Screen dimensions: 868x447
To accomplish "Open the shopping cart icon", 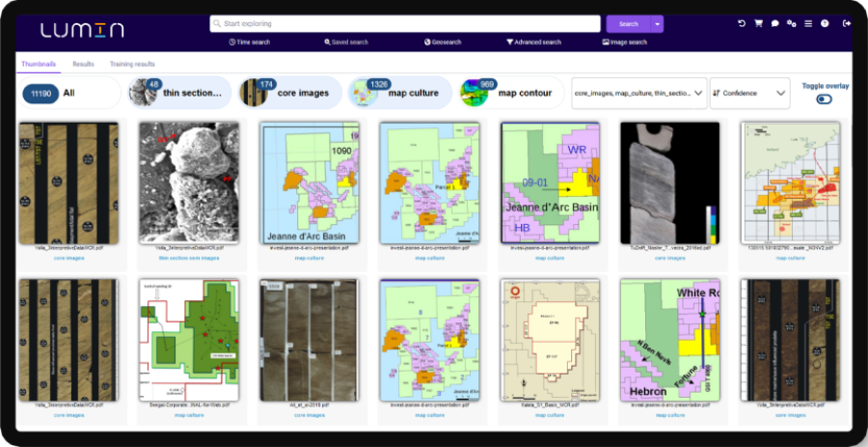I will click(758, 24).
